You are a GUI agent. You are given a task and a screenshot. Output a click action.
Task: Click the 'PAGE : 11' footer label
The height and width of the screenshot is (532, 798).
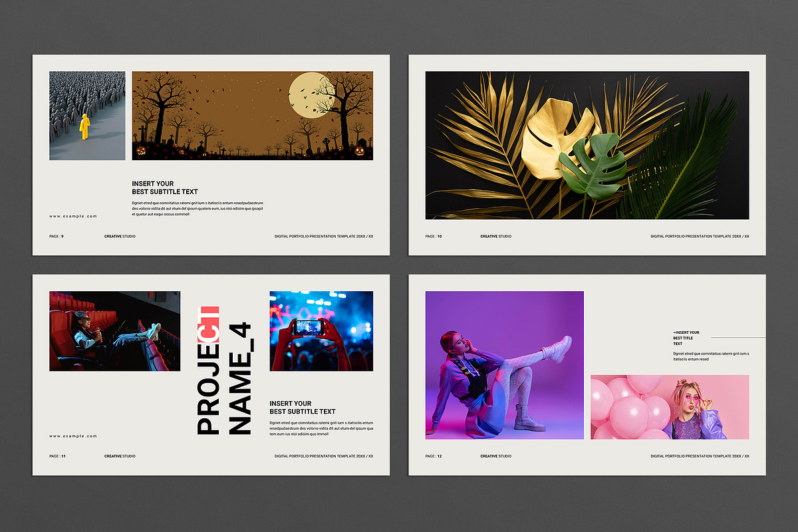57,456
